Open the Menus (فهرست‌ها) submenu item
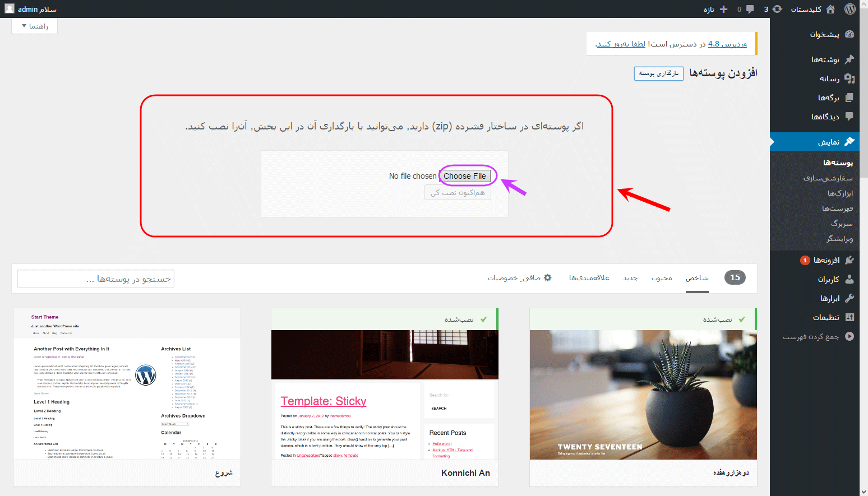Screen dimensions: 868x496 point(837,208)
